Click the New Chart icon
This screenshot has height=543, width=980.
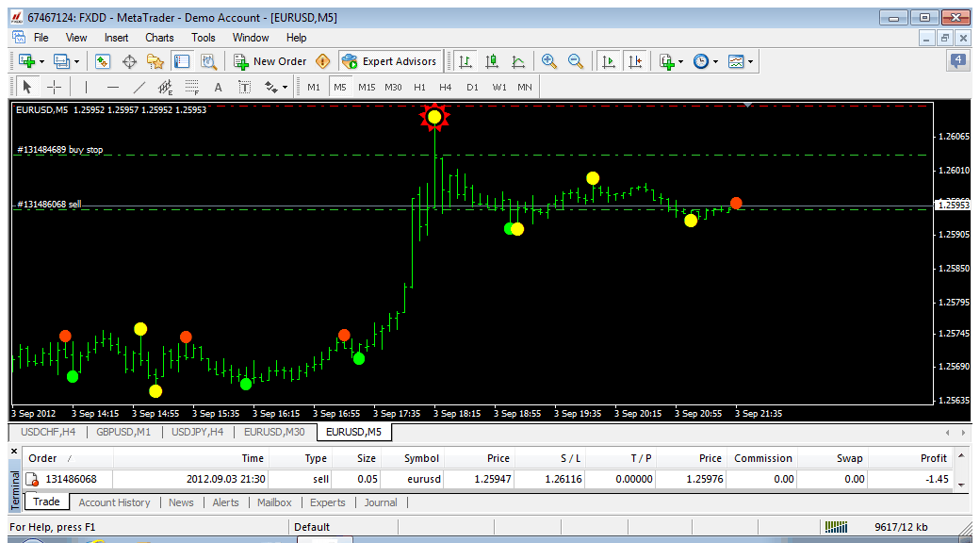[26, 61]
